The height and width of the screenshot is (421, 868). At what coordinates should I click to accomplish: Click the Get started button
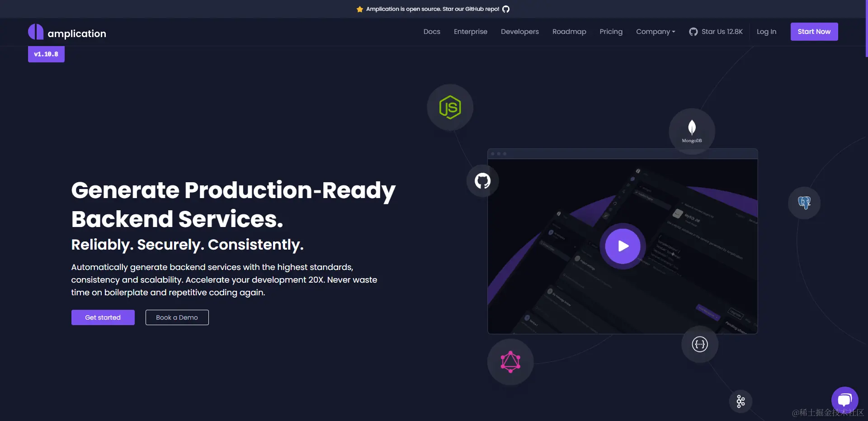tap(103, 317)
